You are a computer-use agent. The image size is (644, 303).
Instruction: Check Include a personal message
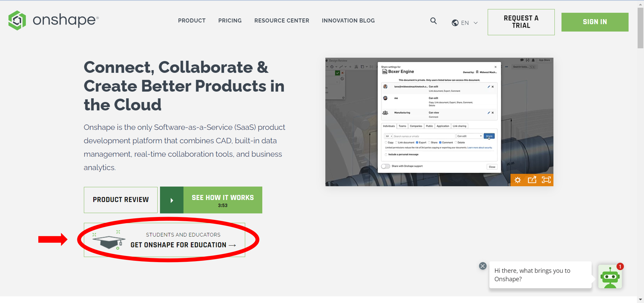click(x=386, y=155)
